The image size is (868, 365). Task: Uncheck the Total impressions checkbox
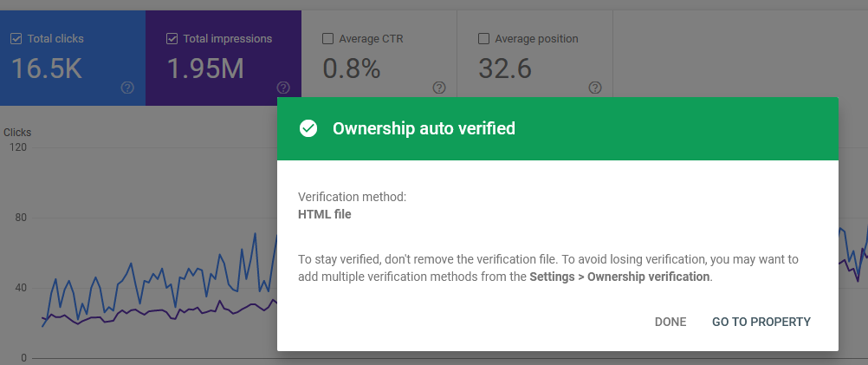click(x=172, y=39)
